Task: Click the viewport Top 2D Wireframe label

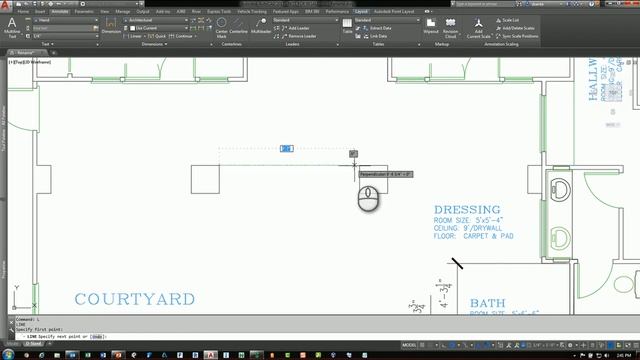Action: pyautogui.click(x=30, y=62)
